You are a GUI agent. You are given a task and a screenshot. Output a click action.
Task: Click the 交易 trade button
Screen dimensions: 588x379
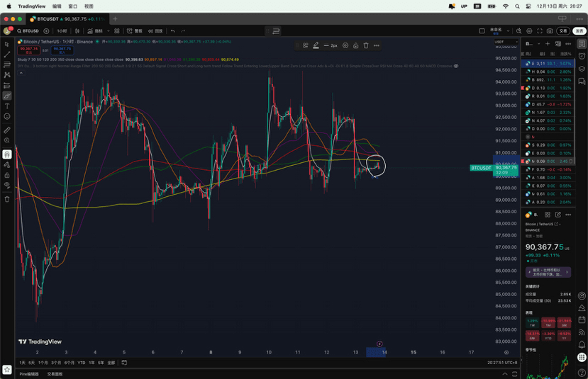pos(563,31)
